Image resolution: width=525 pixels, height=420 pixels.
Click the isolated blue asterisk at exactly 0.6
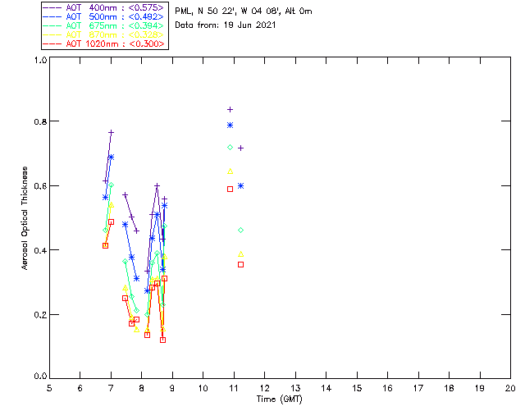240,186
